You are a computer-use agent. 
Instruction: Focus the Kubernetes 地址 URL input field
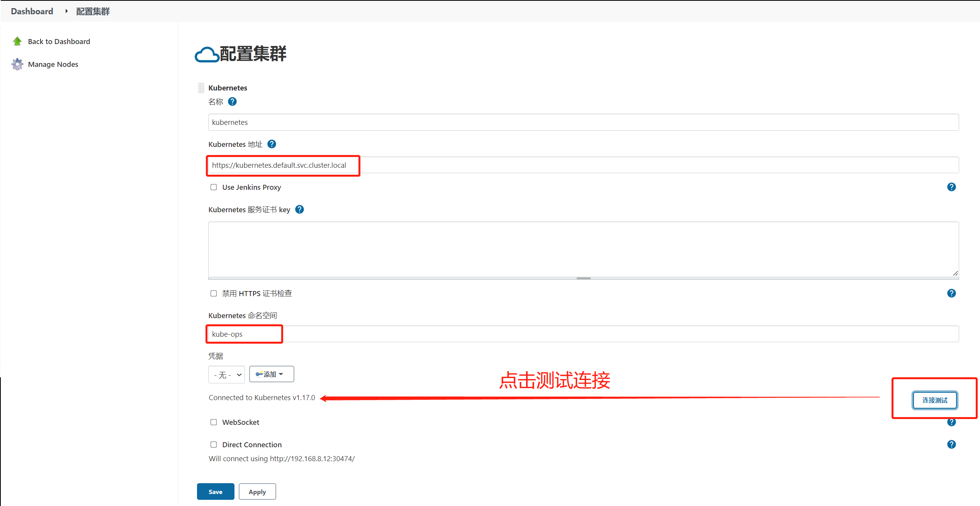[583, 165]
